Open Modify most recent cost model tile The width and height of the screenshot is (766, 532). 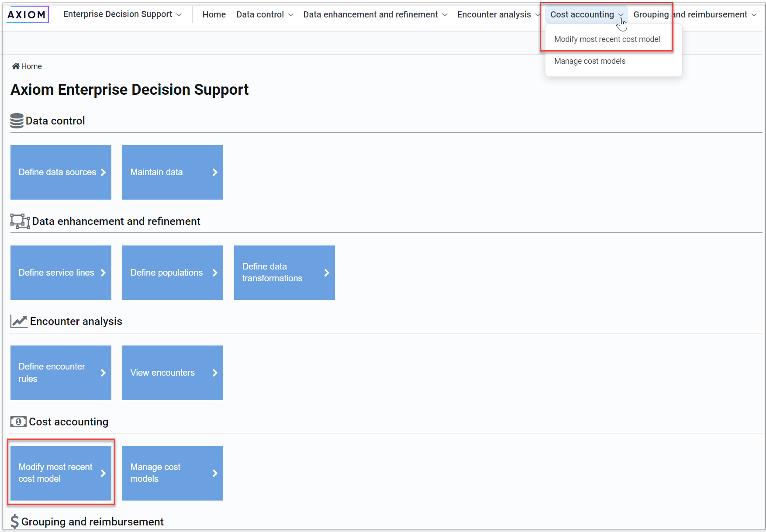(x=61, y=473)
